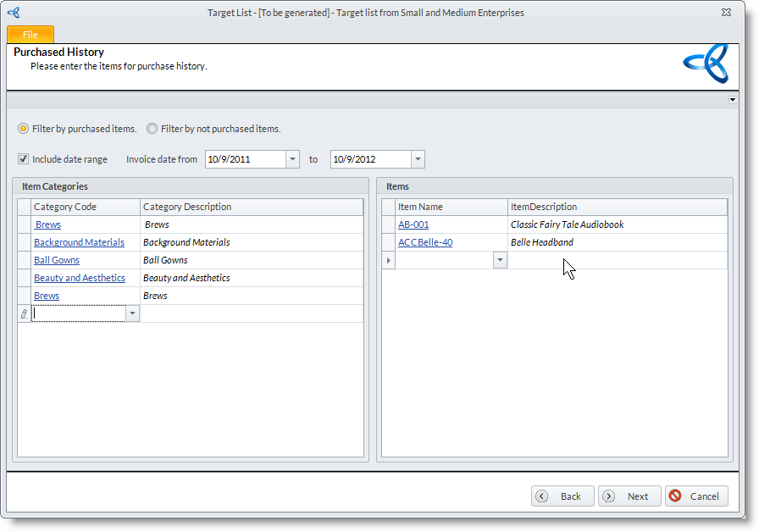Click the AB-001 item link
Image resolution: width=759 pixels, height=532 pixels.
413,224
